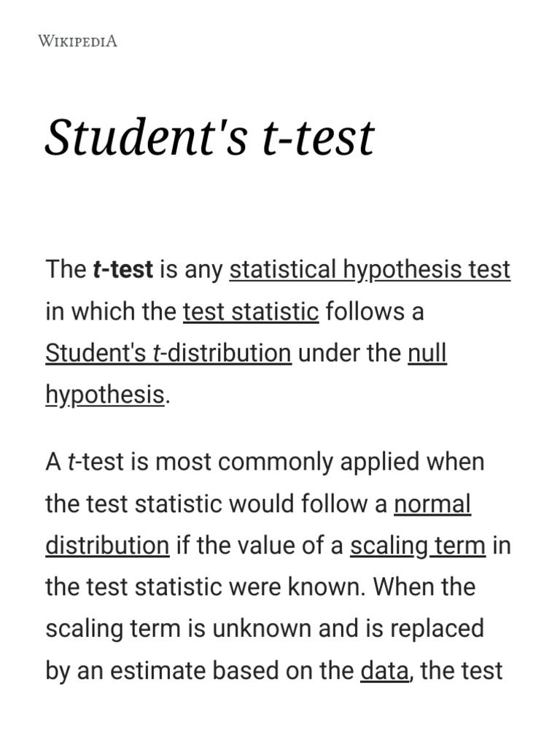Click the text "follows a"
This screenshot has height=747, width=560.
[x=375, y=311]
